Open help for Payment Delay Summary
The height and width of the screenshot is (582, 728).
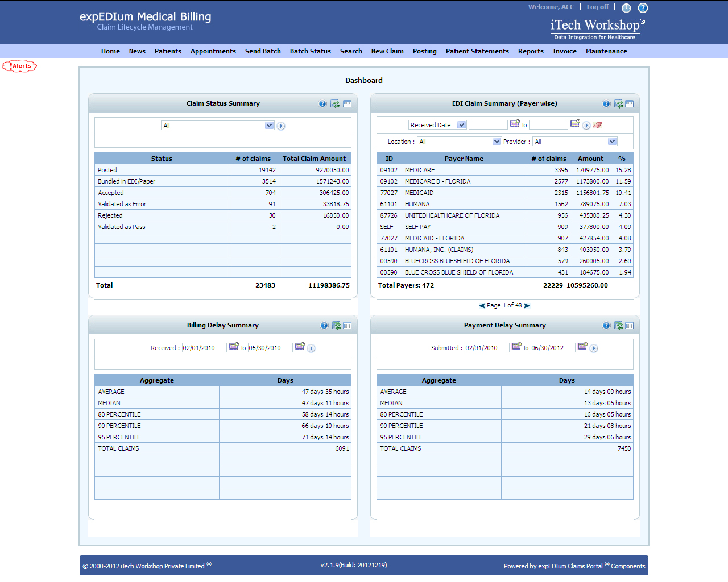point(606,326)
